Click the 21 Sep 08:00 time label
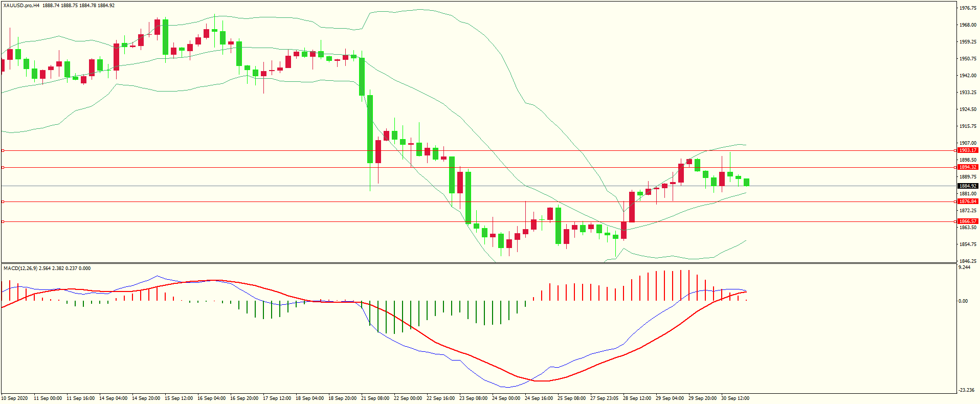This screenshot has width=980, height=404. point(375,398)
